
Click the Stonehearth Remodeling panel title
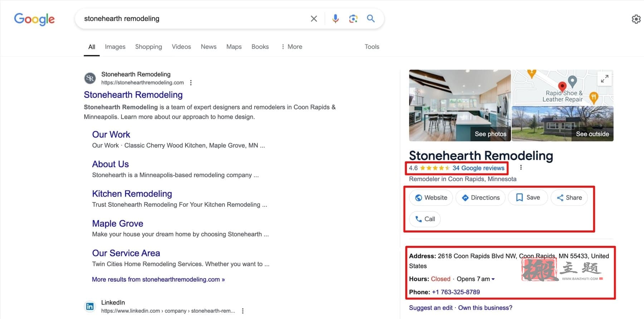[481, 156]
